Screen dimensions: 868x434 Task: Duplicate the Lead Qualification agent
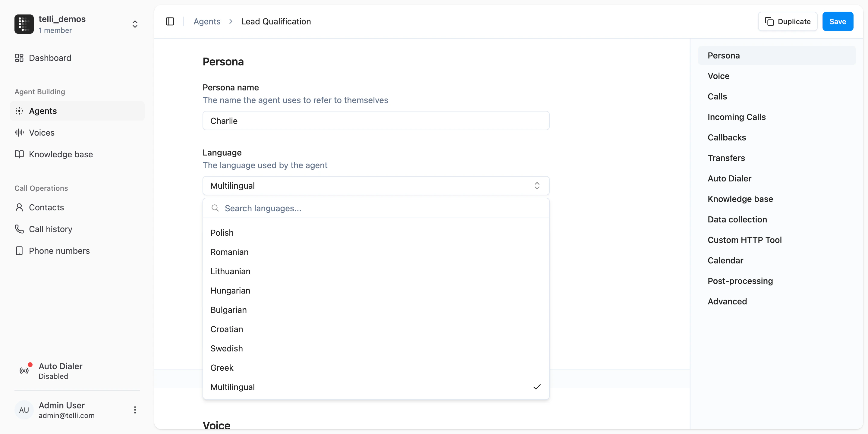(788, 21)
